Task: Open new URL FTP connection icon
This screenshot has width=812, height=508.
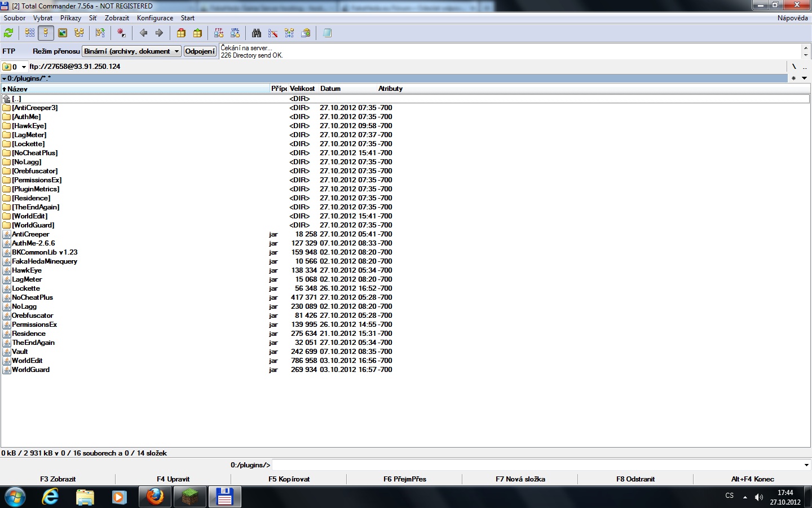Action: pyautogui.click(x=235, y=33)
